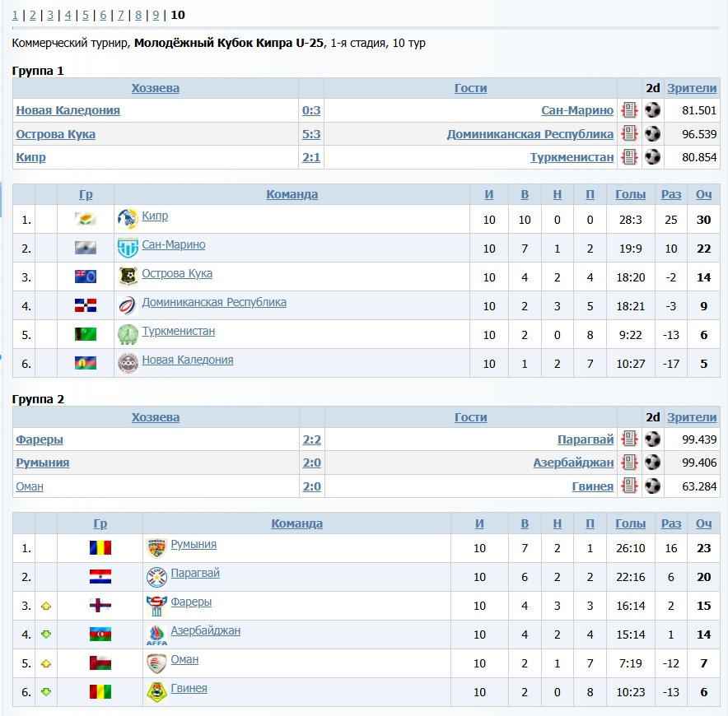Click Хозяева header in Group 1 matches
Image resolution: width=728 pixels, height=716 pixels.
coord(155,88)
